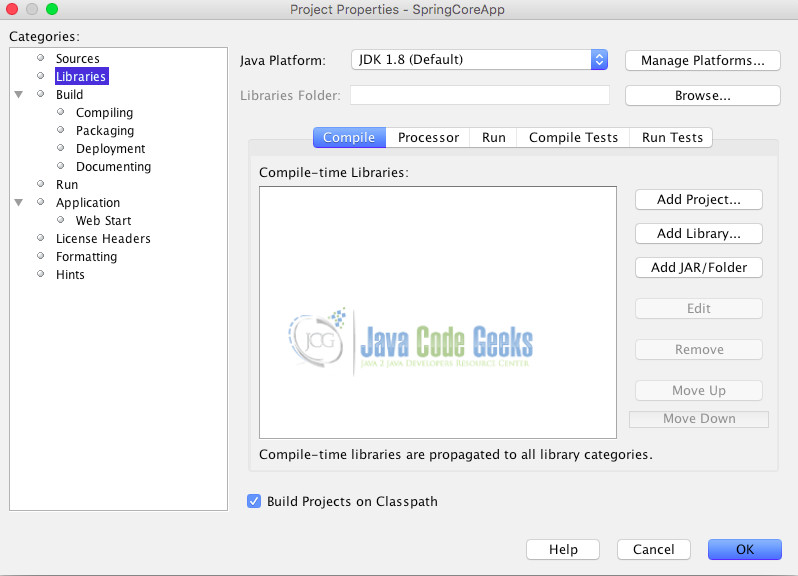The image size is (798, 576).
Task: Collapse the Application category tree node
Action: pos(19,203)
